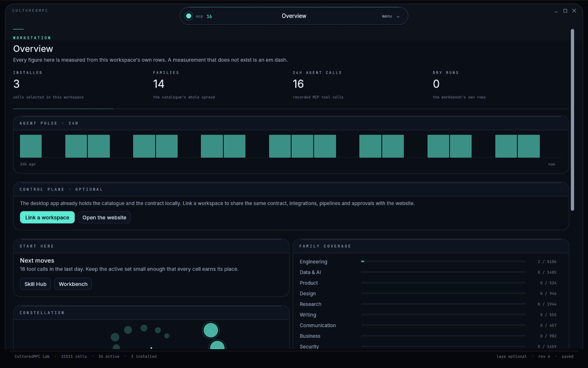Screen dimensions: 588x368
Task: Click the 'mcp 16' counter in top bar
Action: (x=204, y=16)
